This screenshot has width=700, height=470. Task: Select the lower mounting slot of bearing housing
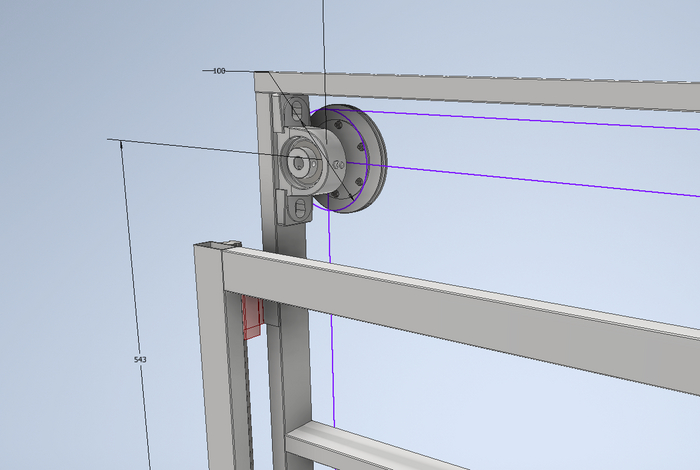[302, 207]
